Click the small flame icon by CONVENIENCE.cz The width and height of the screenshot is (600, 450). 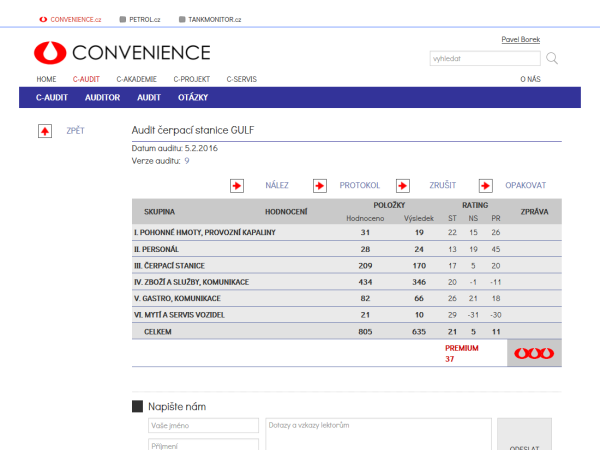click(43, 19)
